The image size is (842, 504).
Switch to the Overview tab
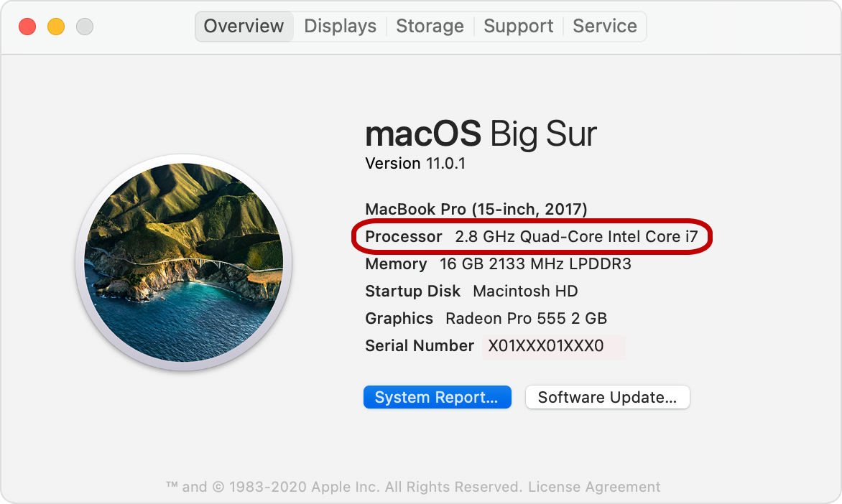(x=244, y=27)
